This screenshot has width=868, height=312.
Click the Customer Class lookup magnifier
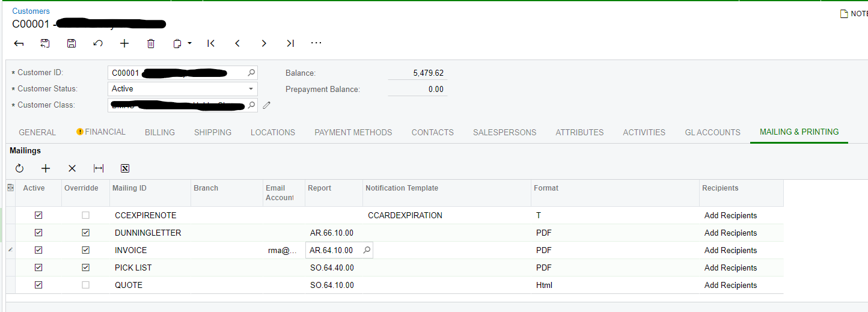pos(251,105)
